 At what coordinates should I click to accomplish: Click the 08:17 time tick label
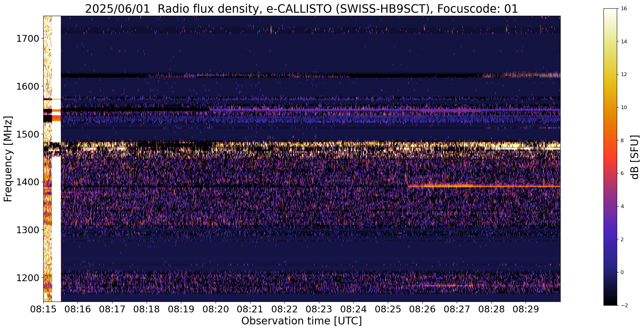[112, 309]
